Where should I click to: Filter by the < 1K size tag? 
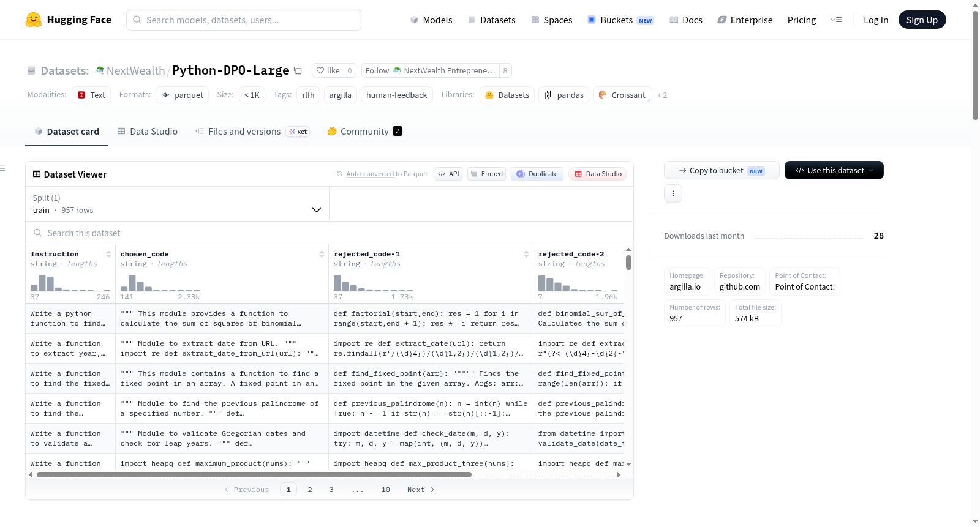coord(252,95)
